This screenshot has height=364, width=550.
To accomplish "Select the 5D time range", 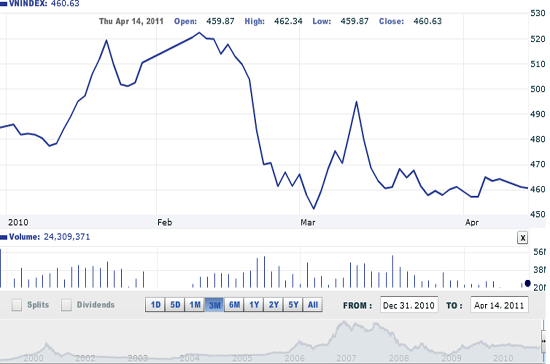I will pos(175,305).
